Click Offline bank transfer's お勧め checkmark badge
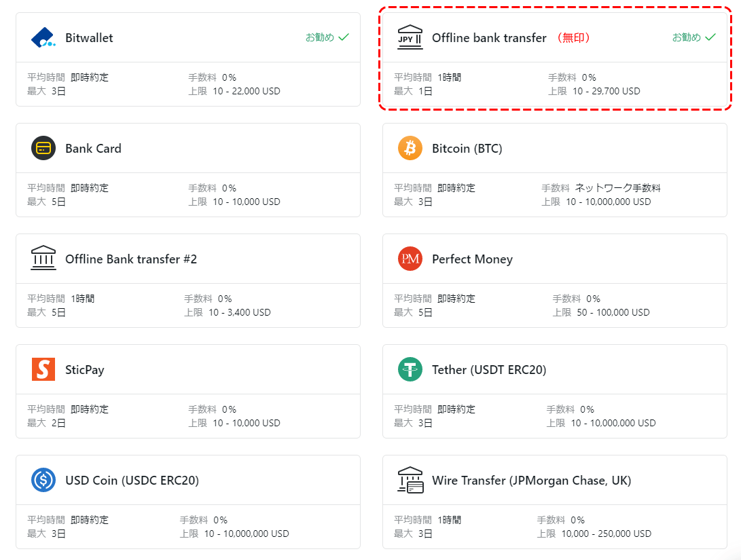The height and width of the screenshot is (560, 741). [x=693, y=37]
